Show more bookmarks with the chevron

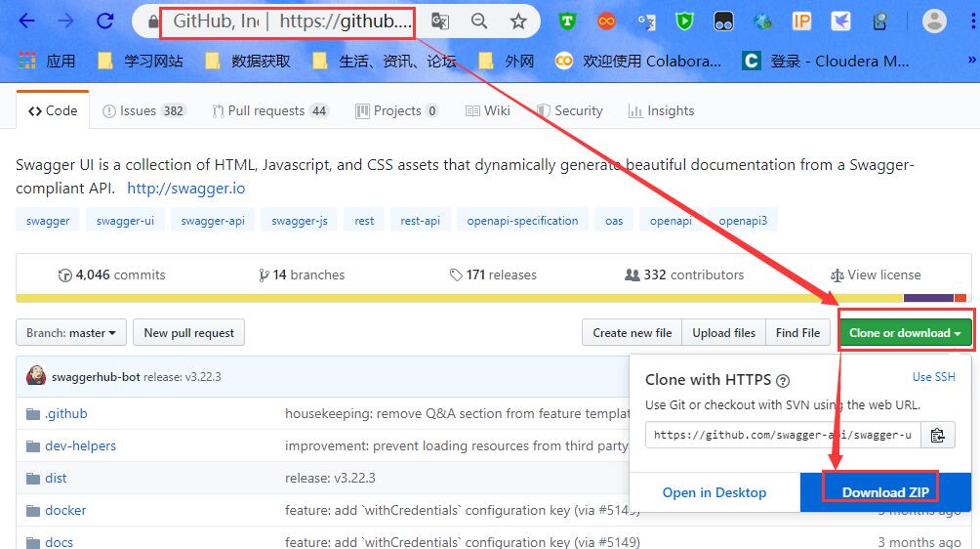pos(972,60)
